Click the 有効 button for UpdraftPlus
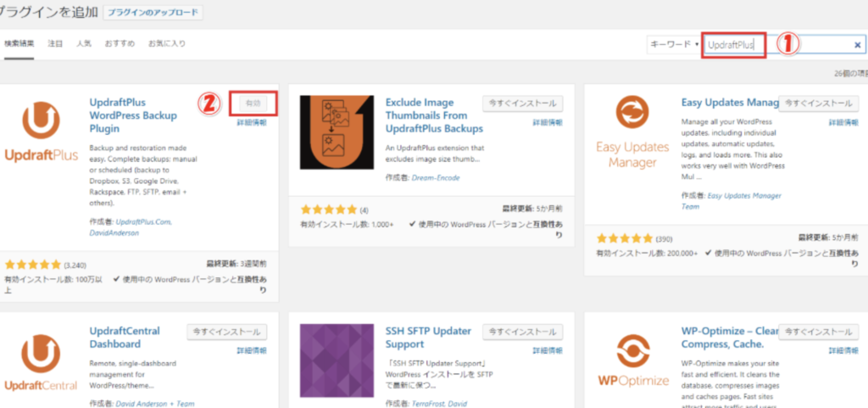This screenshot has height=408, width=868. click(253, 103)
